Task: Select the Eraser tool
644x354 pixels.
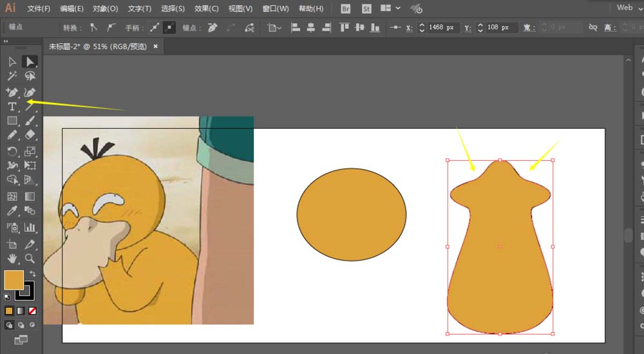Action: tap(30, 135)
